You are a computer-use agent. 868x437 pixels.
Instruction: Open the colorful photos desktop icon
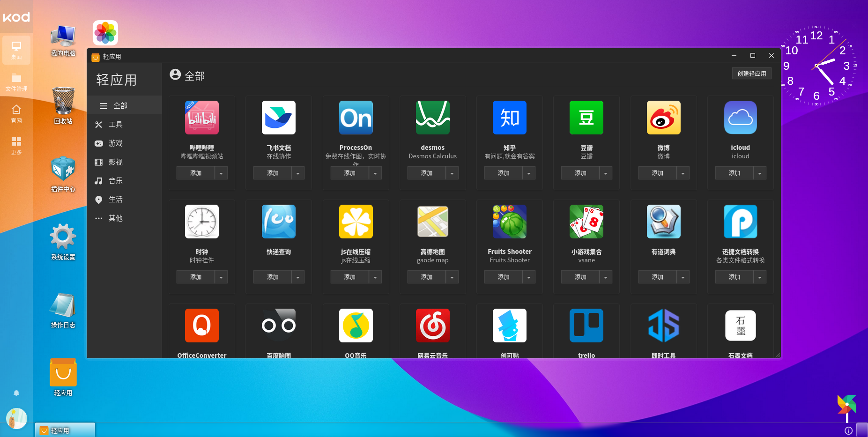click(x=105, y=33)
